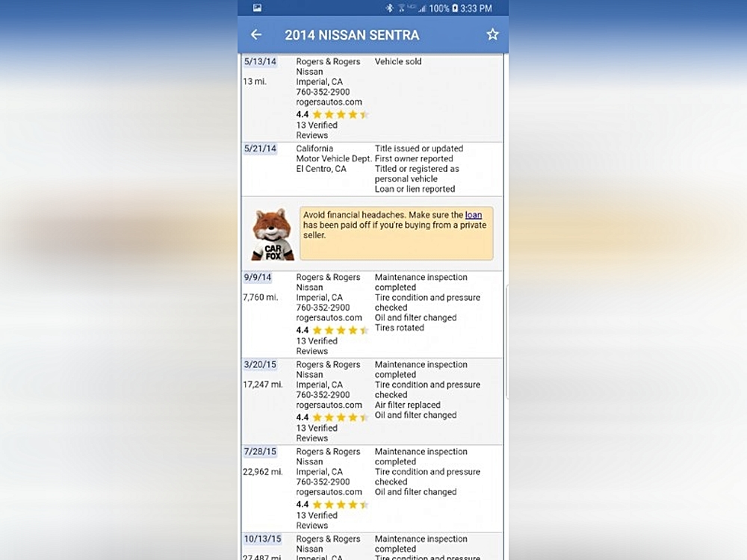
Task: Click 'Title issued or updated' text
Action: pos(419,149)
